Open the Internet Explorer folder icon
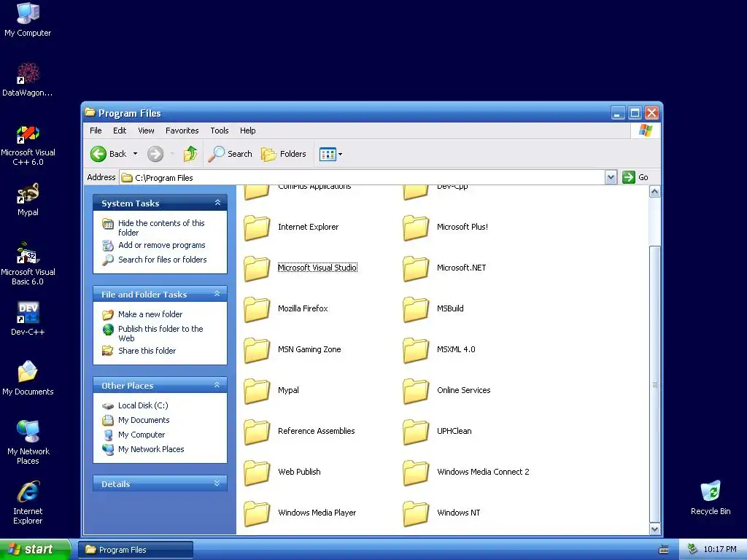Viewport: 747px width, 560px height. pyautogui.click(x=258, y=227)
